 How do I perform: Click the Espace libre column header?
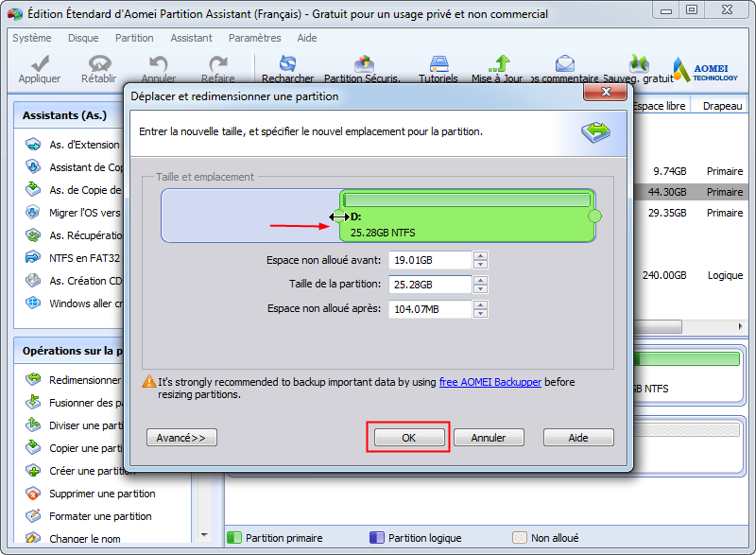(659, 106)
